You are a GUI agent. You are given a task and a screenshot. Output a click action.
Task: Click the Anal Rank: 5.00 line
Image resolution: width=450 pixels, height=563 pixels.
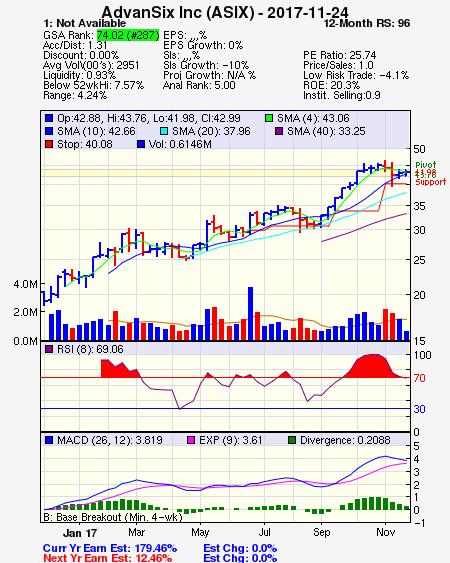point(199,85)
